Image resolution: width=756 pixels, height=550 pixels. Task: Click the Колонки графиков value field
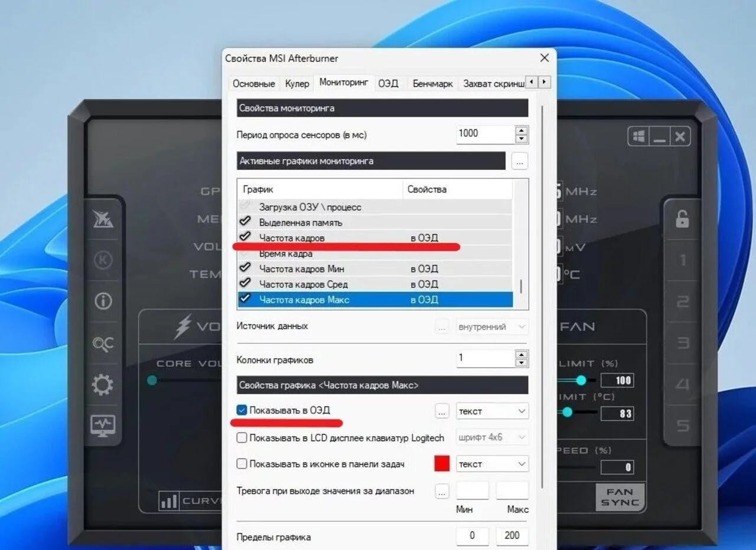(485, 358)
